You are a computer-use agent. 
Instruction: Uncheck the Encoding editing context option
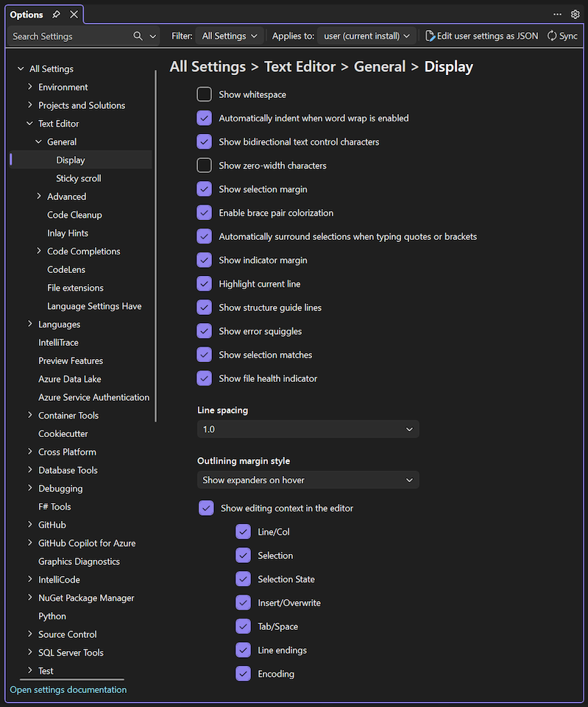pos(243,673)
